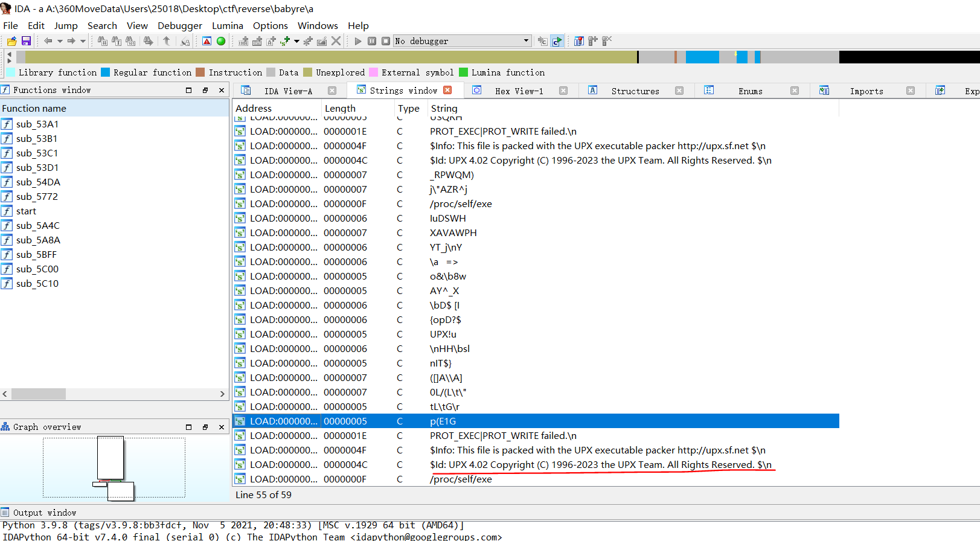Select the XAVAWPH string row

(536, 232)
